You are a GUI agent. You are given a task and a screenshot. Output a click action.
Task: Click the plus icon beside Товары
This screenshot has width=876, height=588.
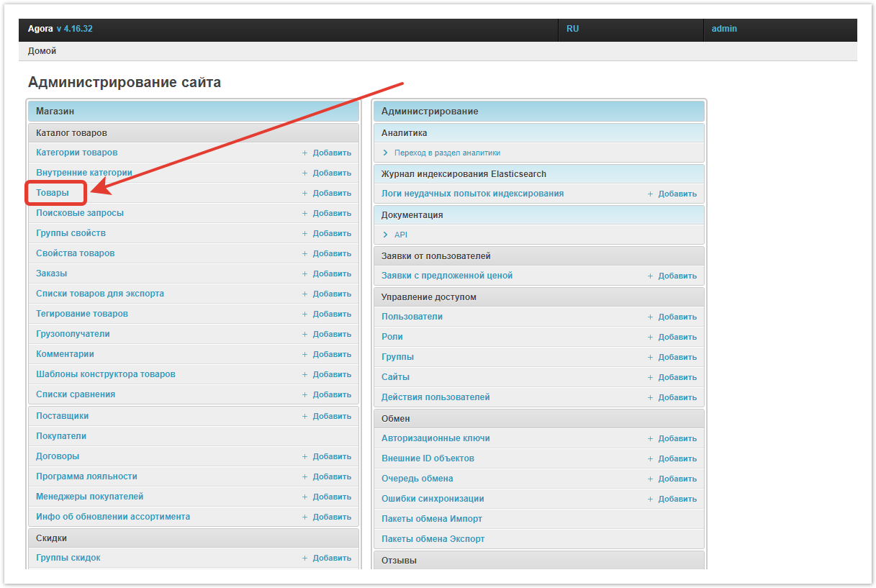pyautogui.click(x=304, y=193)
